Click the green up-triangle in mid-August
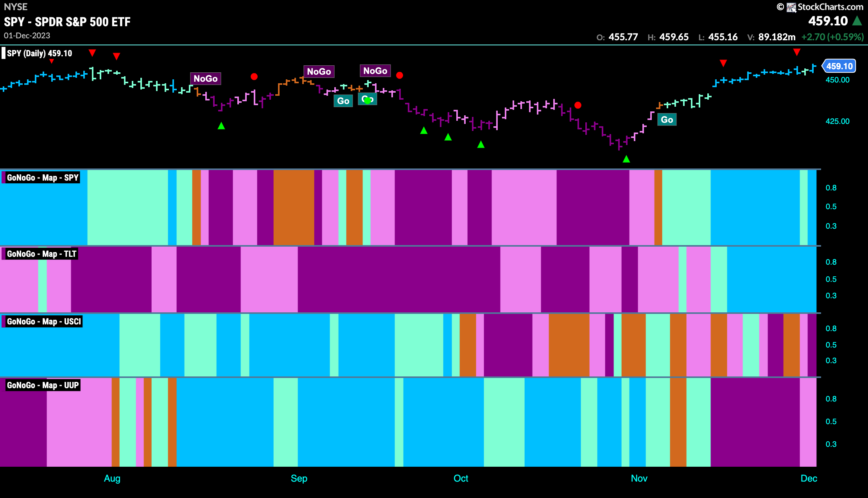This screenshot has width=868, height=498. [221, 125]
